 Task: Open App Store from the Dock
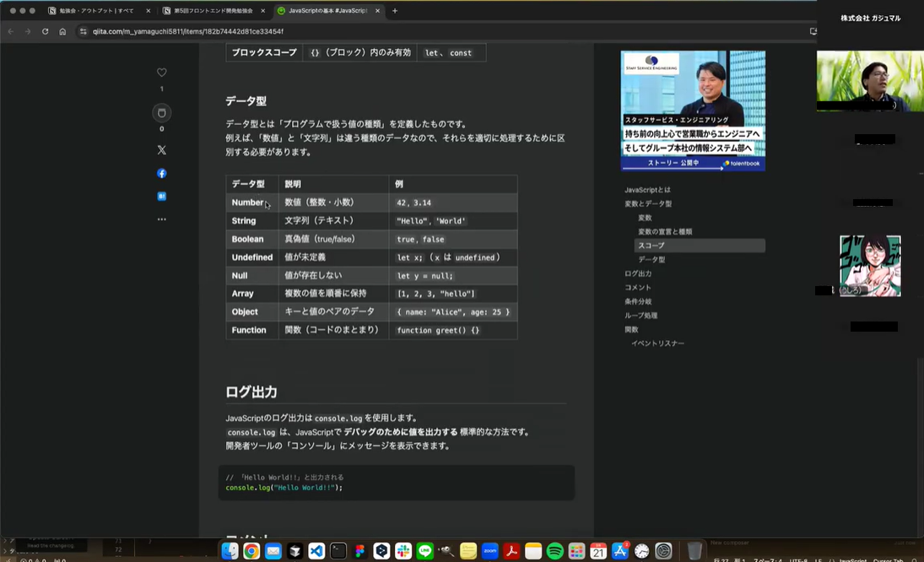point(620,551)
